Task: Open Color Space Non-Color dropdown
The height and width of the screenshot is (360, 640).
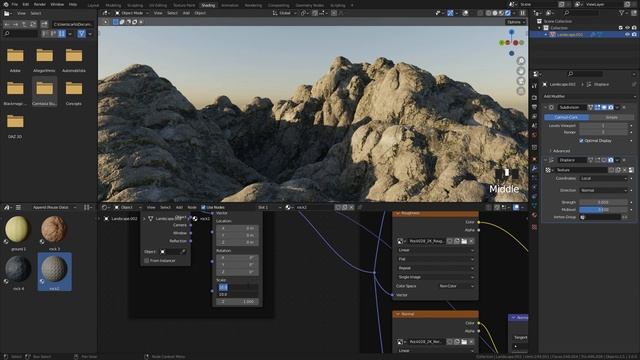Action: pyautogui.click(x=456, y=286)
